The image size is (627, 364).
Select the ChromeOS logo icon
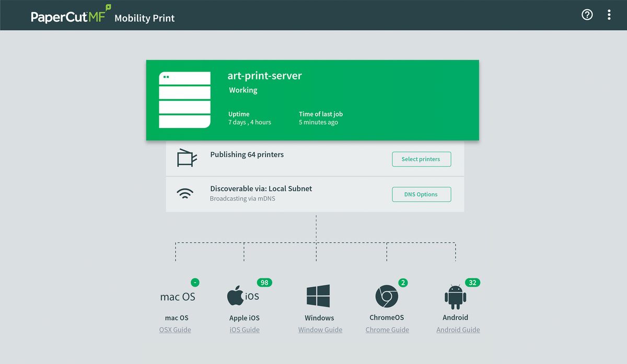coord(387,297)
